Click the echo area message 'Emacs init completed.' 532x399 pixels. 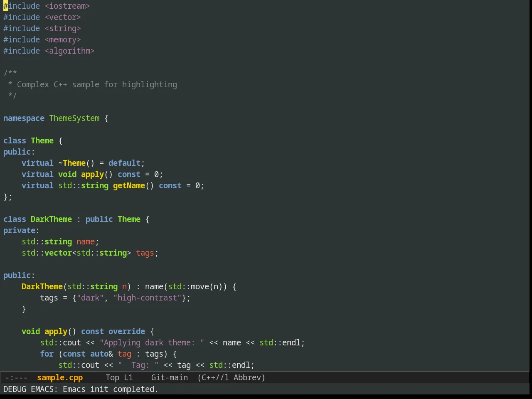pyautogui.click(x=111, y=389)
